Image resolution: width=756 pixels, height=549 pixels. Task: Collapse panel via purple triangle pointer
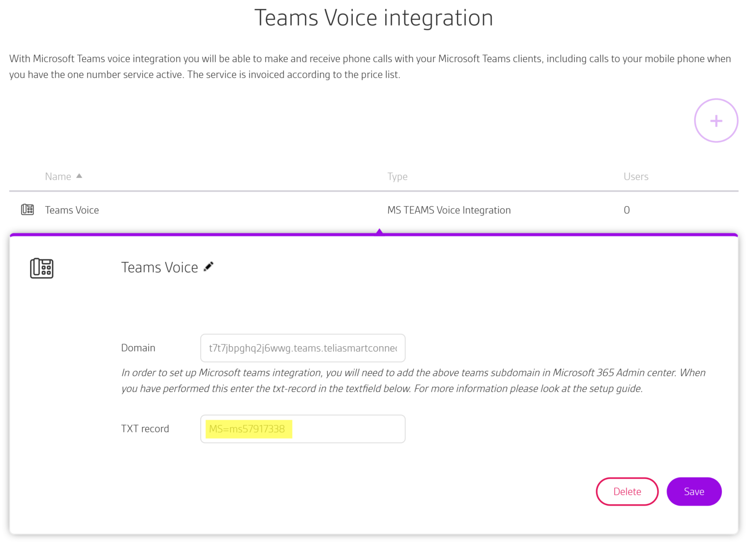379,231
